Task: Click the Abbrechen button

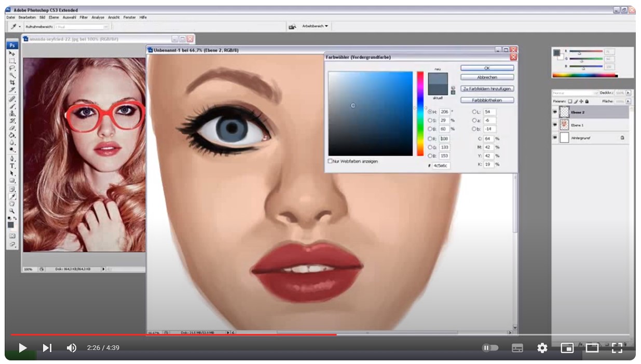Action: [x=487, y=77]
